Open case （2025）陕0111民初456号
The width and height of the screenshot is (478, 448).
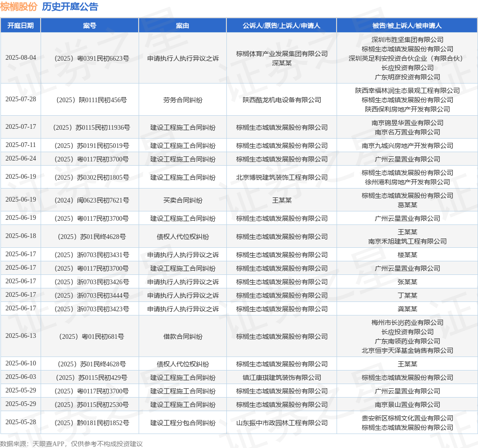tap(90, 100)
